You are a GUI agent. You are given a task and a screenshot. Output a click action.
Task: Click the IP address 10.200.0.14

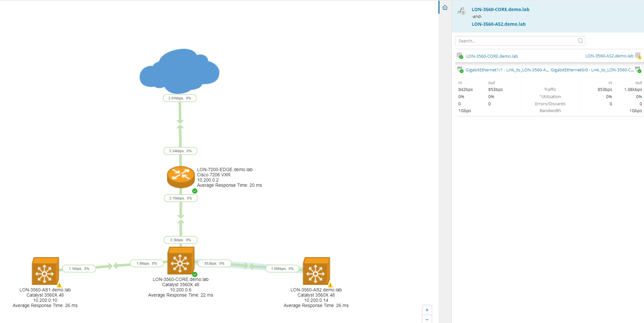(316, 300)
